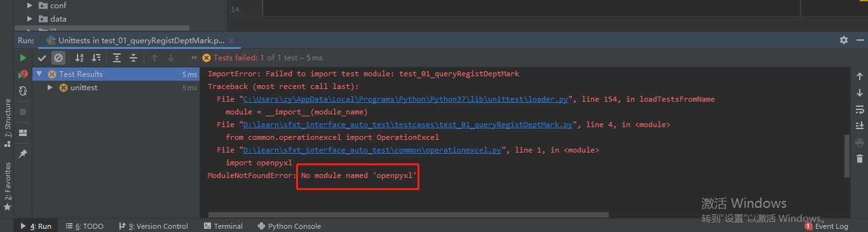868x232 pixels.
Task: Open 9: Version Control tab
Action: [x=153, y=226]
